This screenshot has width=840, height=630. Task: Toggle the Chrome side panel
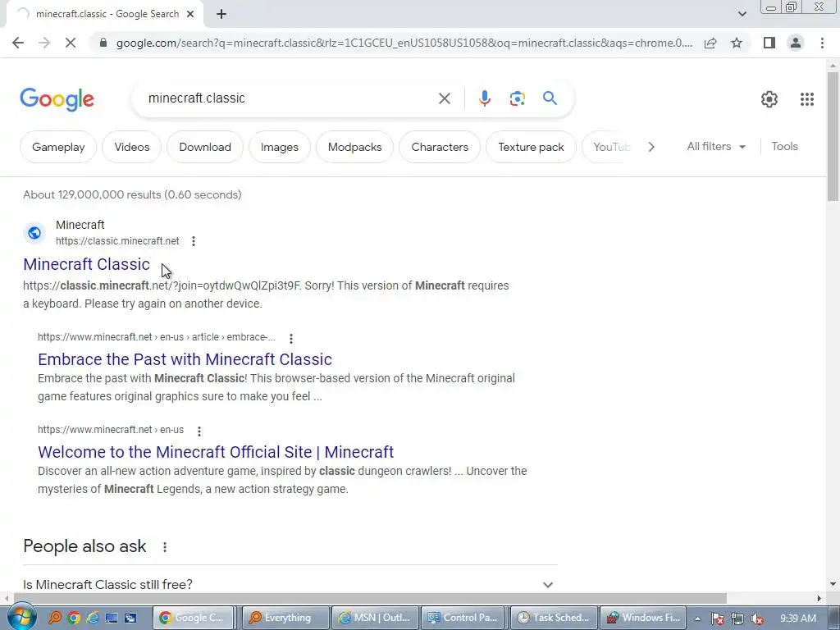(x=769, y=43)
